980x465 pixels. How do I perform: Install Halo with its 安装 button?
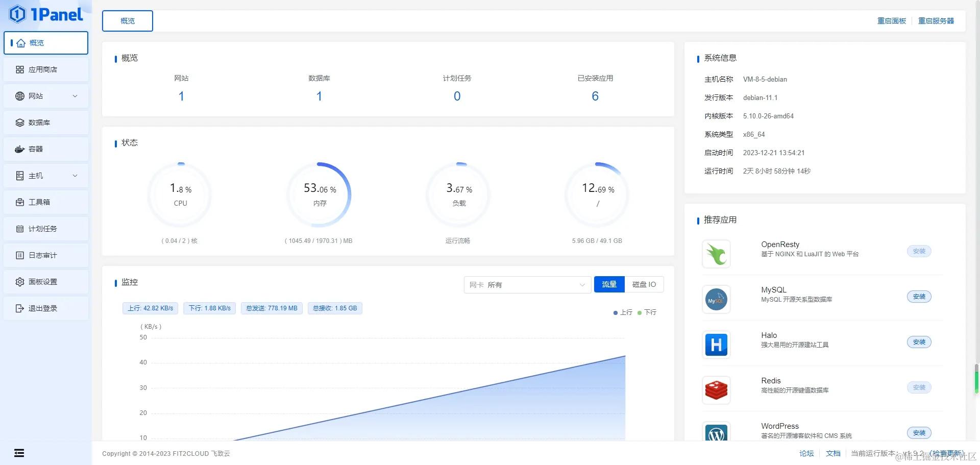[x=919, y=342]
